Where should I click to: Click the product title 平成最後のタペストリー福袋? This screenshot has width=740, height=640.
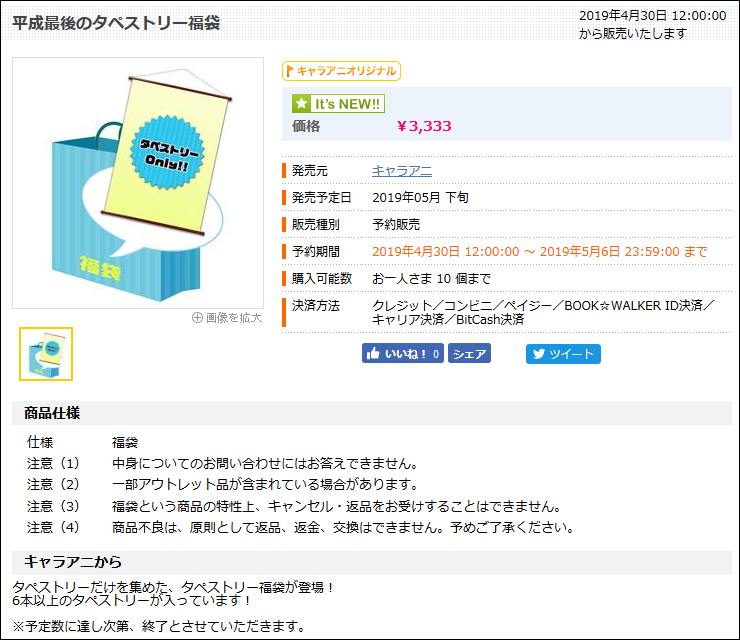point(116,22)
